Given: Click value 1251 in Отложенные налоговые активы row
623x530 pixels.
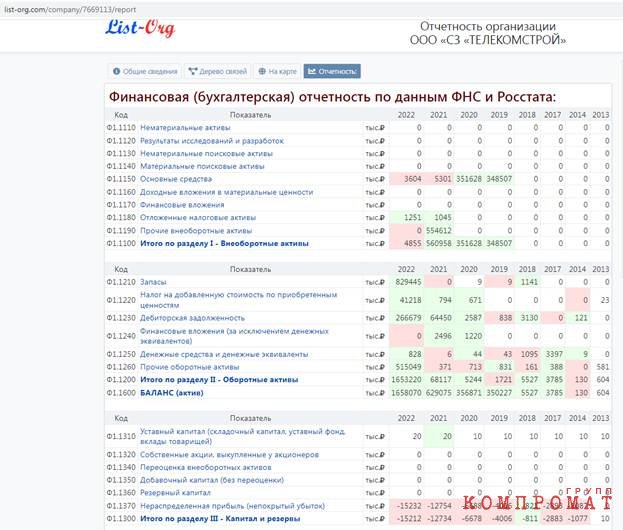Looking at the screenshot, I should 412,218.
